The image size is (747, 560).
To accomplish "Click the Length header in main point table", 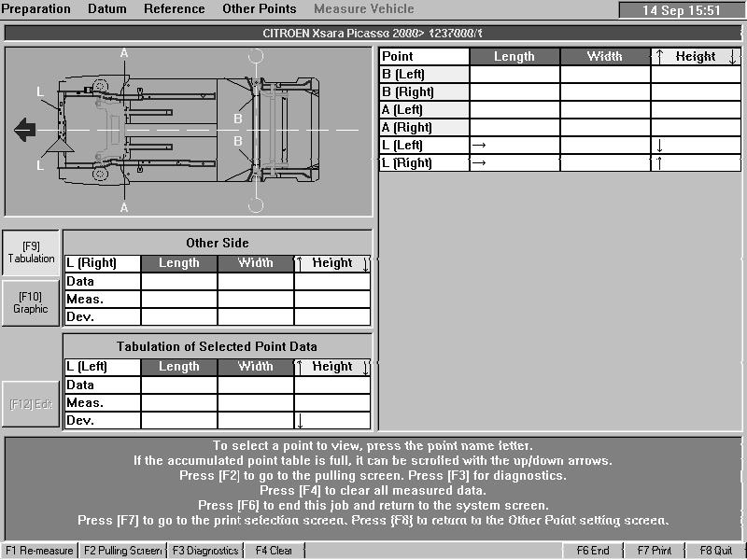I will pos(514,56).
